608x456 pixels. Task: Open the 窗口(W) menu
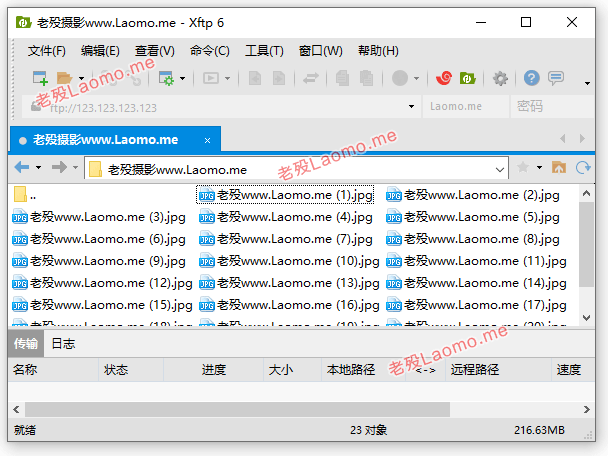click(x=320, y=51)
